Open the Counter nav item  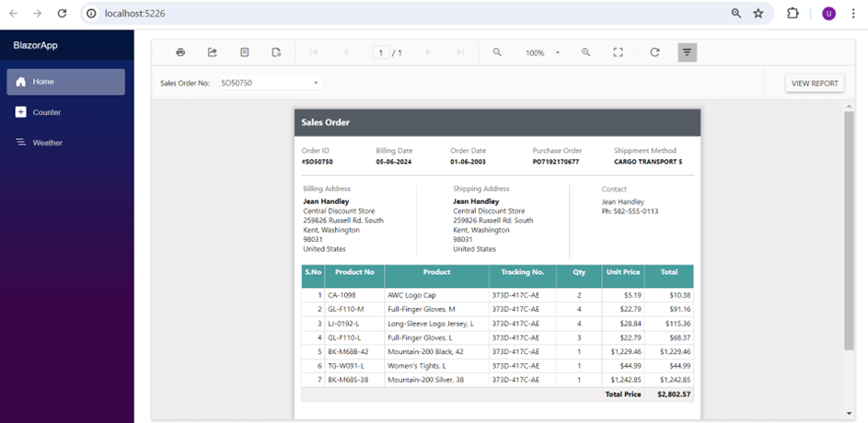[x=66, y=112]
